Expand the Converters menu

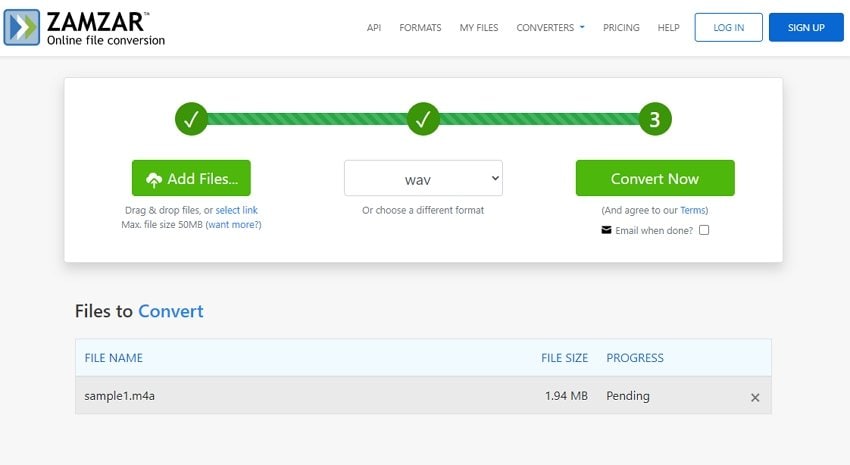550,27
